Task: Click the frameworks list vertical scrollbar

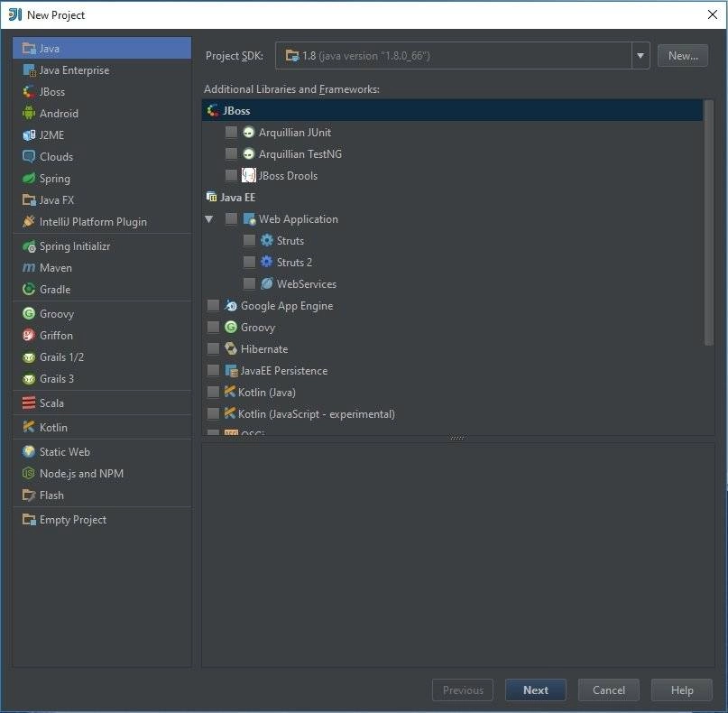Action: (x=708, y=223)
